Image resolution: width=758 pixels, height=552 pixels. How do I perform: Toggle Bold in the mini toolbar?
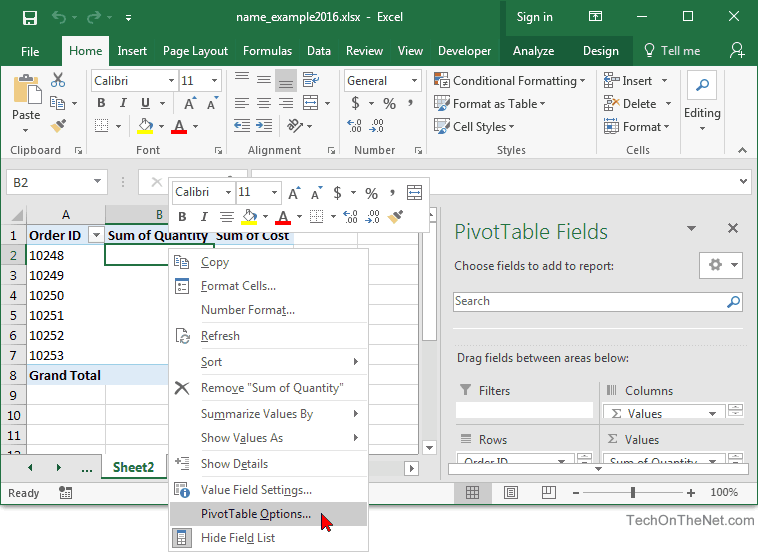pyautogui.click(x=182, y=217)
